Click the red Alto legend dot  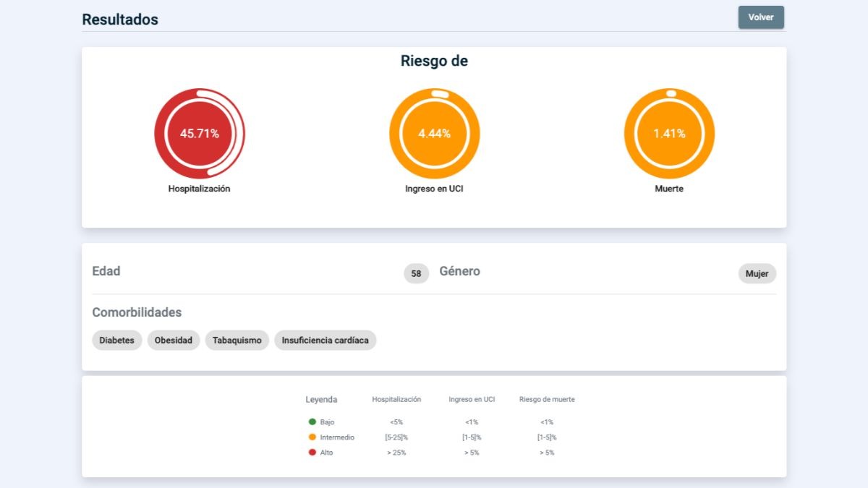click(312, 453)
